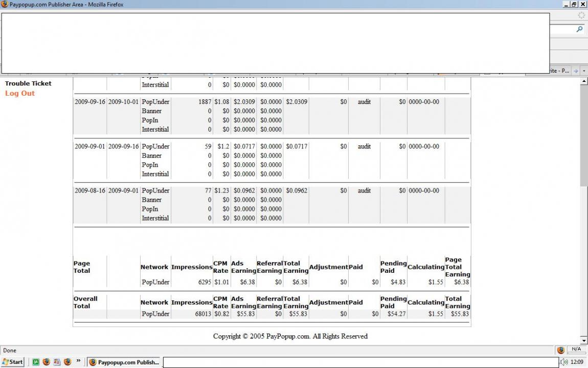
Task: Select the Paypopup.com Publish... taskbar button
Action: [x=124, y=362]
